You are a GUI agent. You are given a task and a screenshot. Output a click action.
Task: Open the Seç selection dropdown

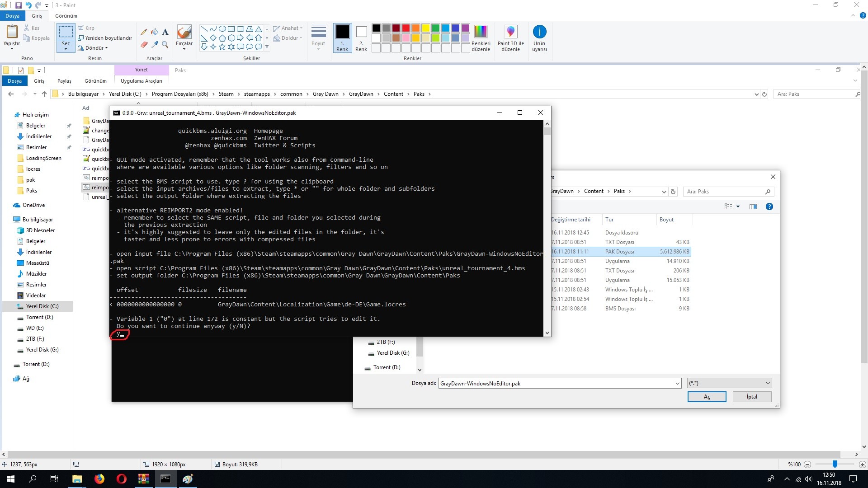pos(66,47)
